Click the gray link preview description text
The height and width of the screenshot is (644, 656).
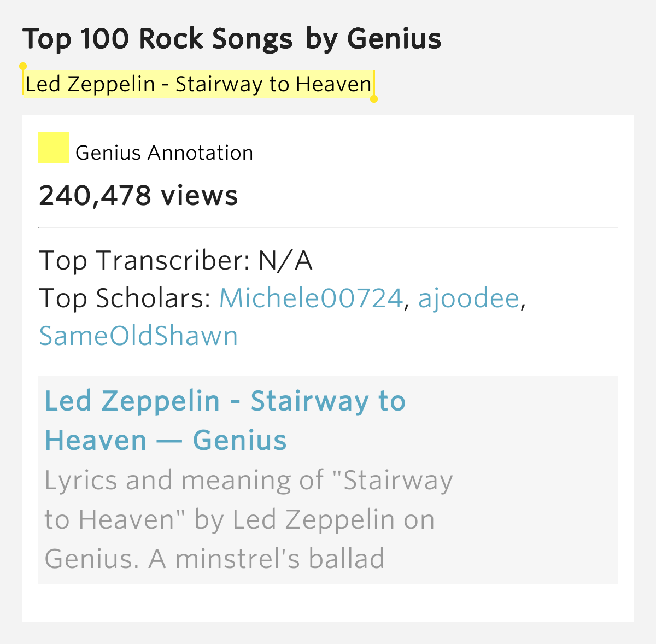tap(249, 519)
